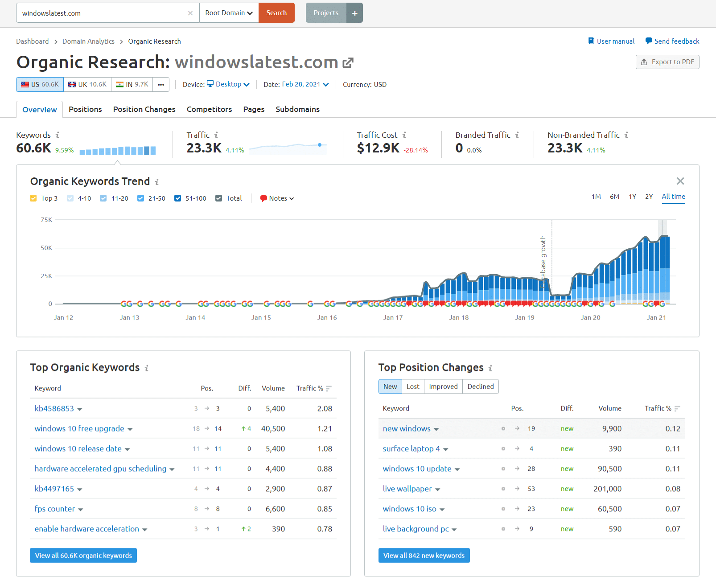Click info icon beside Top Position Changes

click(x=490, y=368)
